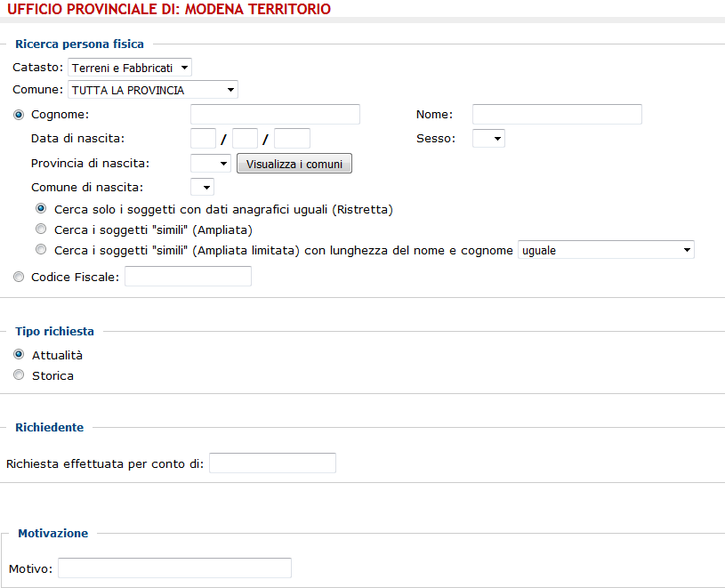
Task: Open the Sesso dropdown
Action: pos(488,138)
